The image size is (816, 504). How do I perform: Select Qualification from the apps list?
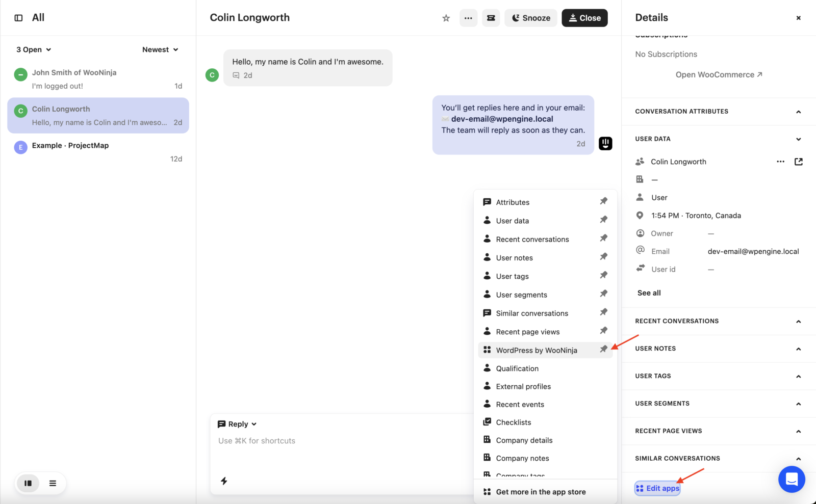[x=517, y=368]
